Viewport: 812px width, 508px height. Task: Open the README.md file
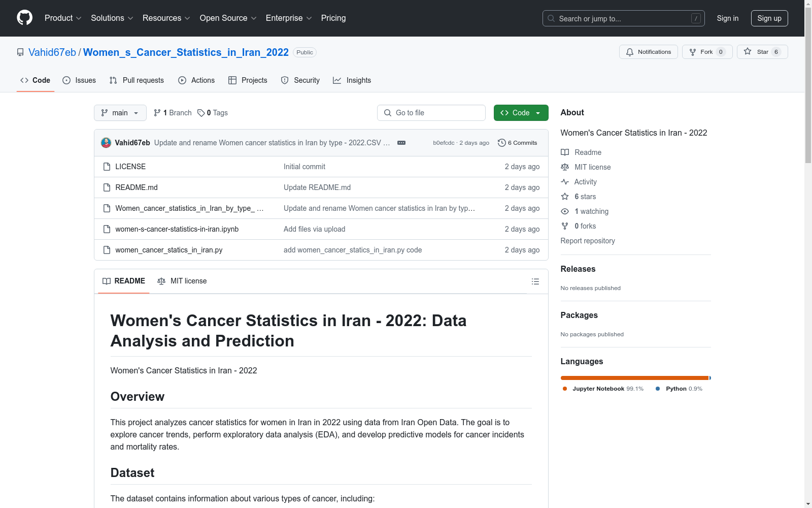coord(137,187)
